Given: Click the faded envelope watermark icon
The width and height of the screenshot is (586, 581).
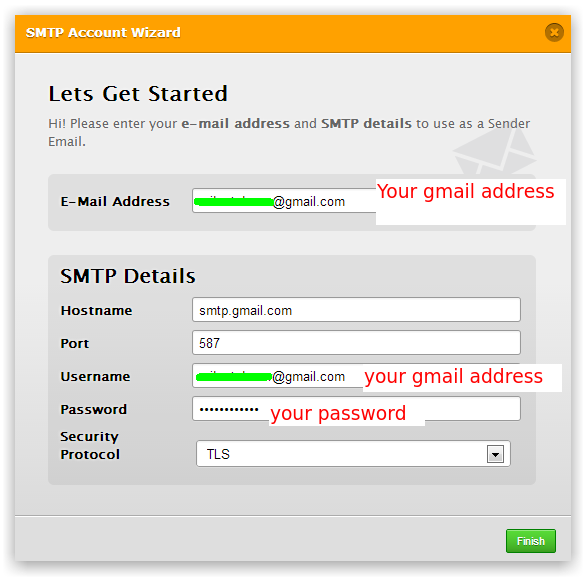Looking at the screenshot, I should (495, 151).
